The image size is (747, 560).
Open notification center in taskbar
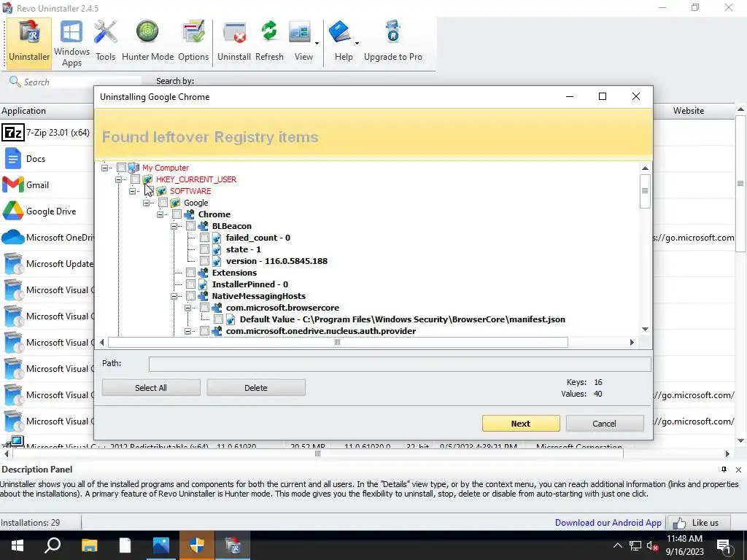pyautogui.click(x=724, y=545)
